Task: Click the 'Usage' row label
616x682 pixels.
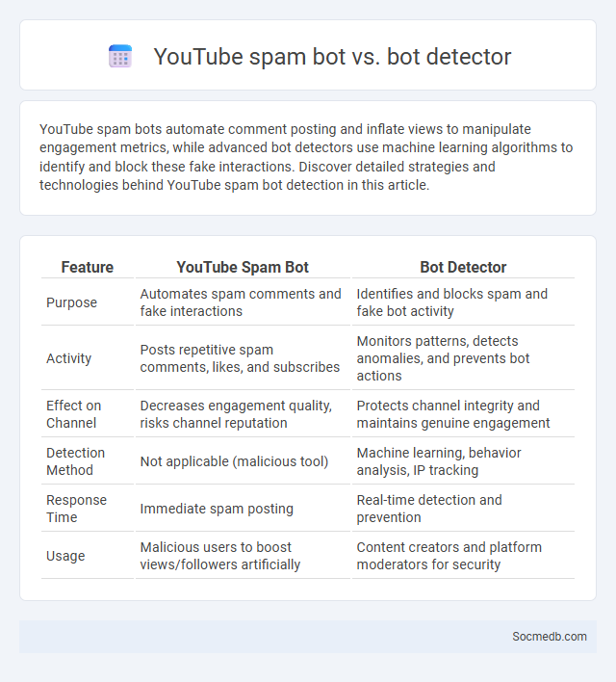Action: 65,556
